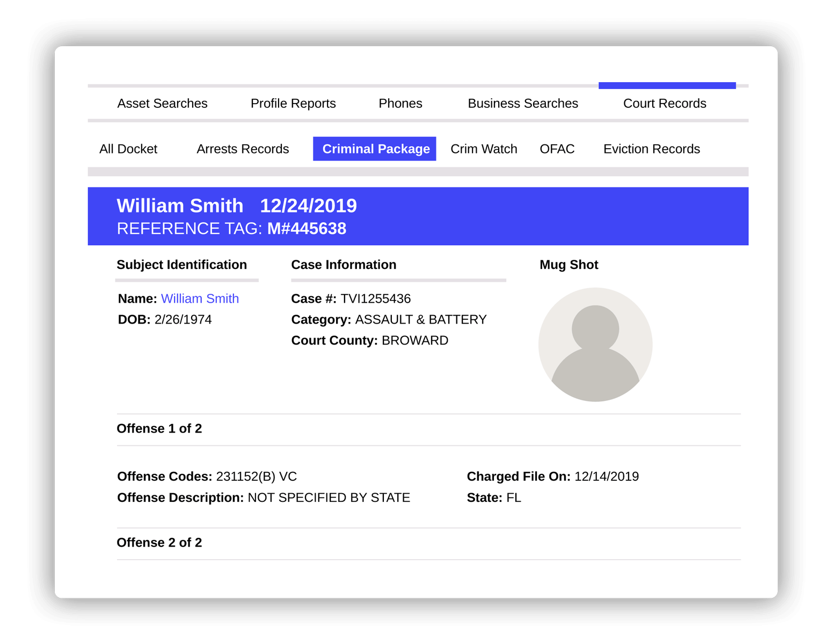
Task: Click the state value FL
Action: tap(514, 497)
